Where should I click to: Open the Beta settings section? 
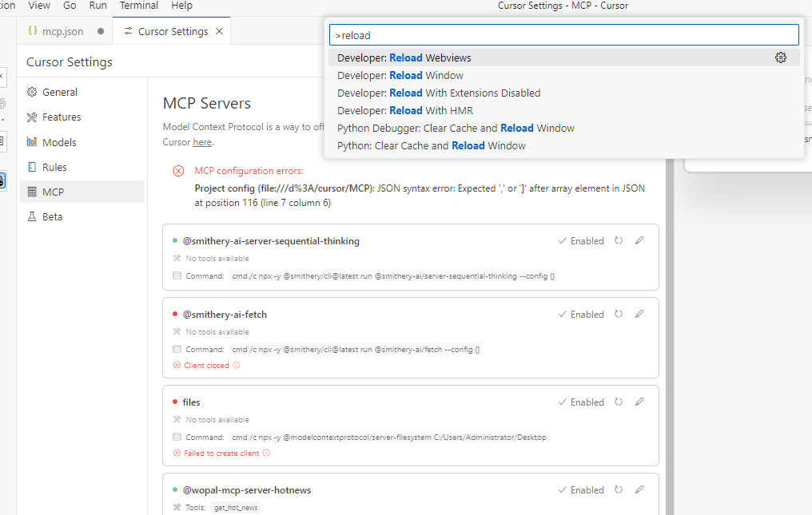pyautogui.click(x=82, y=216)
